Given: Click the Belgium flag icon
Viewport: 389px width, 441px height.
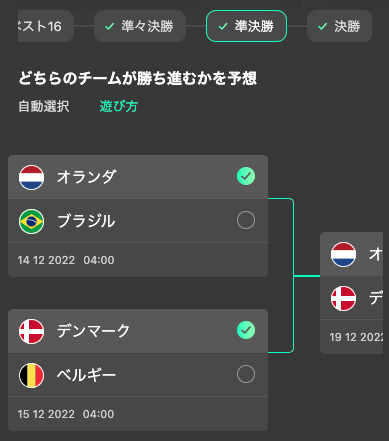Looking at the screenshot, I should coord(31,375).
